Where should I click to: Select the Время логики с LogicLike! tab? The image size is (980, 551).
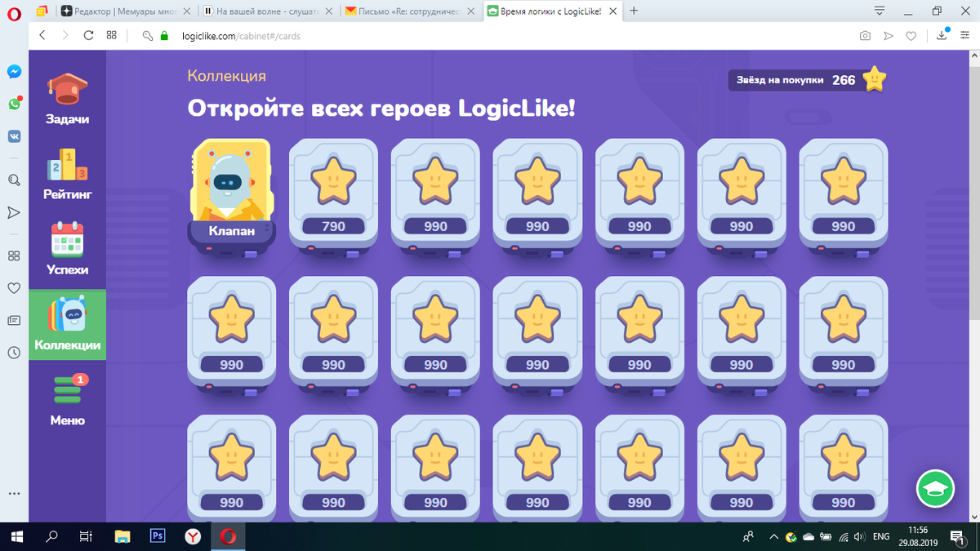551,11
